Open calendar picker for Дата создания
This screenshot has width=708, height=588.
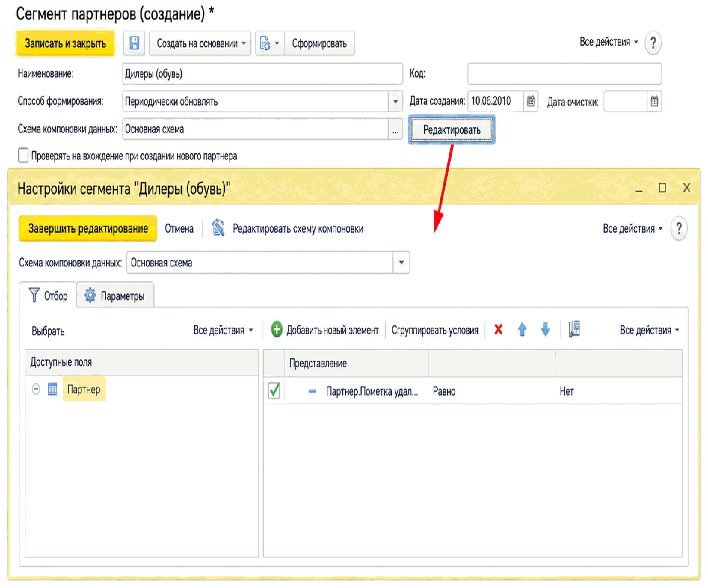coord(531,101)
